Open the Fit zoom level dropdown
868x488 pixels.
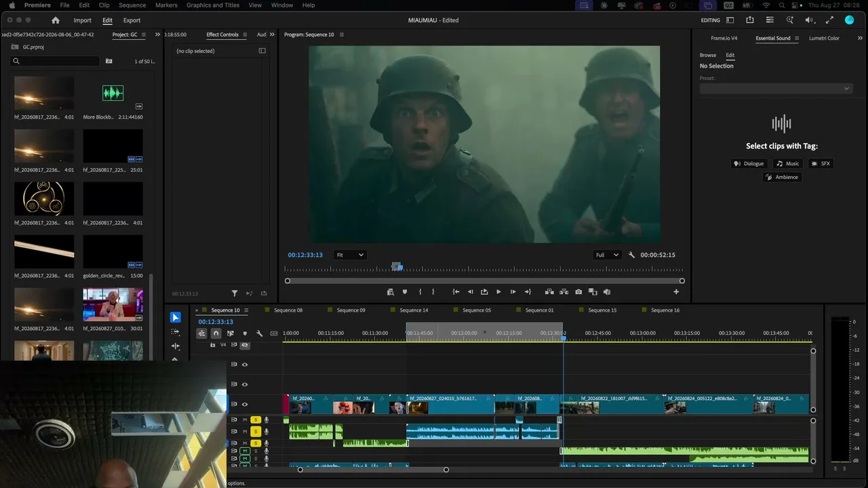(350, 255)
